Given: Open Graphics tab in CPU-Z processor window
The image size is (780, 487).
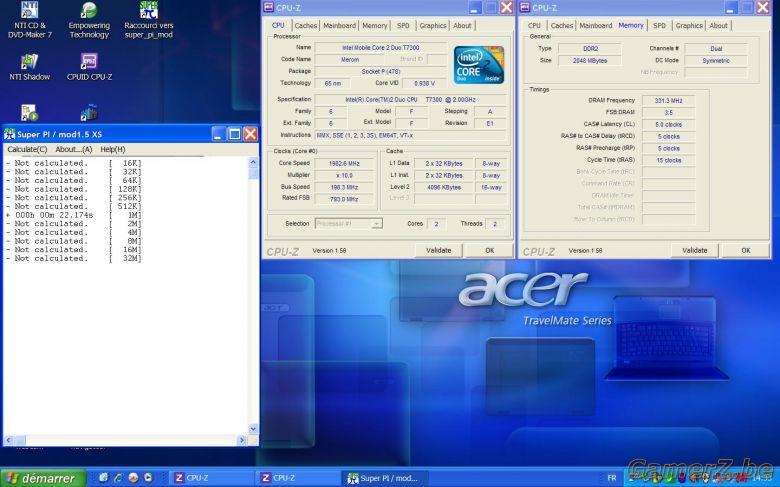Looking at the screenshot, I should point(433,25).
